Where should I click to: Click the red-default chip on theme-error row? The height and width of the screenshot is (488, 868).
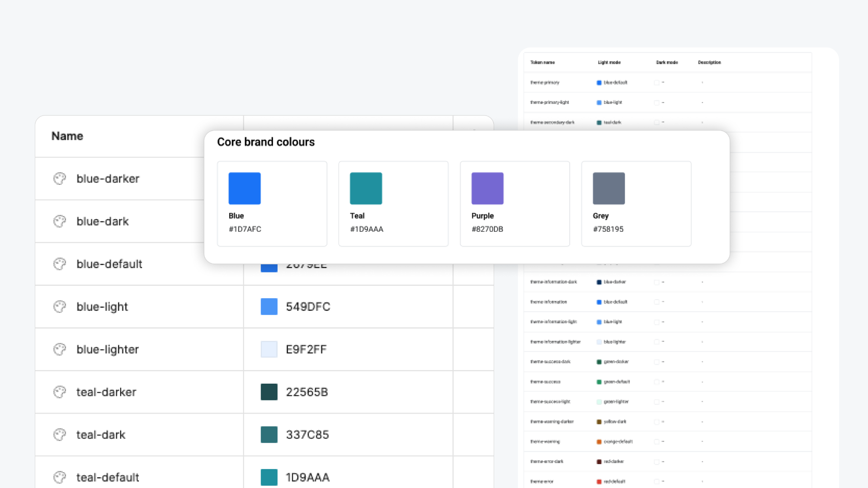599,481
